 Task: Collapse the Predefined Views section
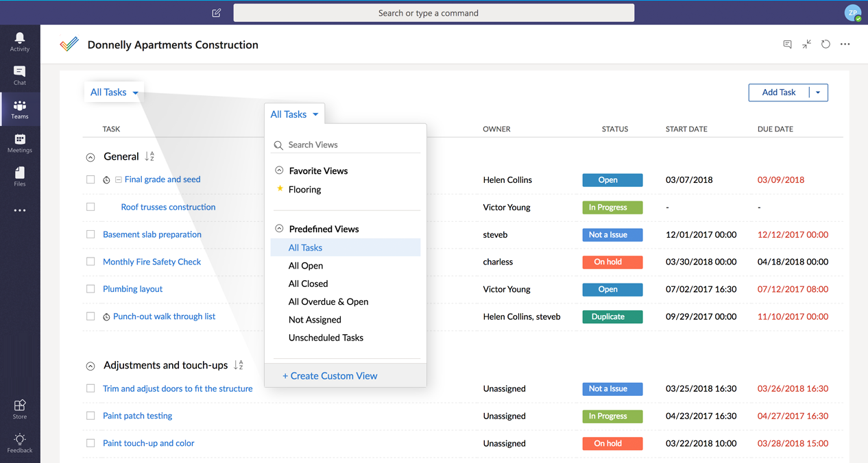(279, 229)
